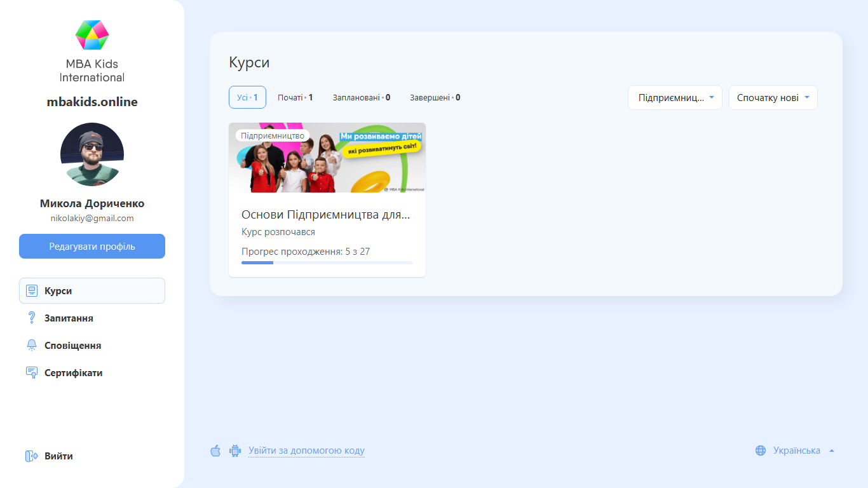Click the mbakids.online site name text
868x488 pixels.
point(92,102)
